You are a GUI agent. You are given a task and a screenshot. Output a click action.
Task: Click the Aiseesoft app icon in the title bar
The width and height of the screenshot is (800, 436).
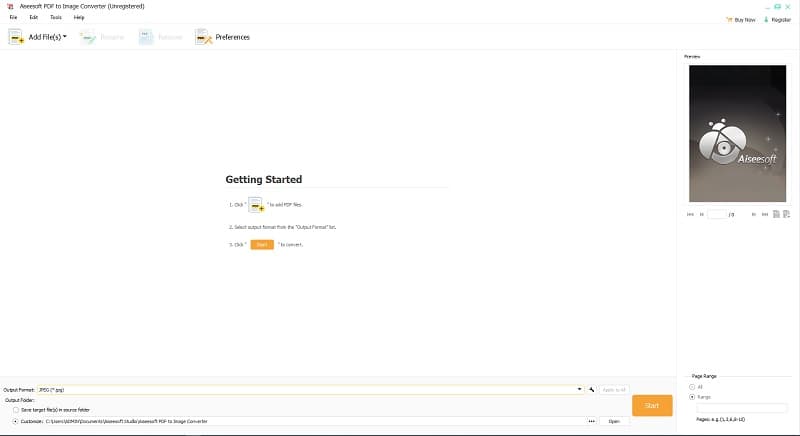point(10,7)
